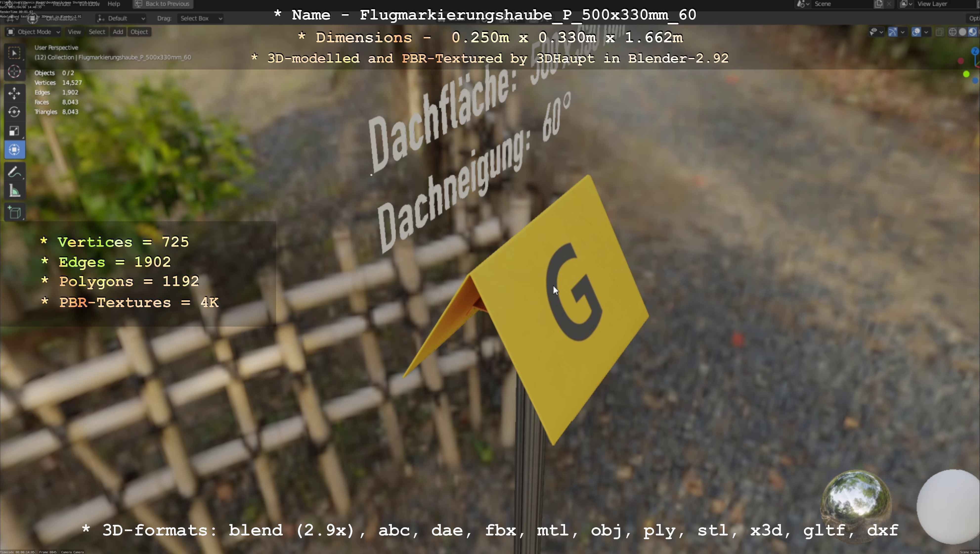Toggle viewport overlays button
Screen dimensions: 980x554
916,32
